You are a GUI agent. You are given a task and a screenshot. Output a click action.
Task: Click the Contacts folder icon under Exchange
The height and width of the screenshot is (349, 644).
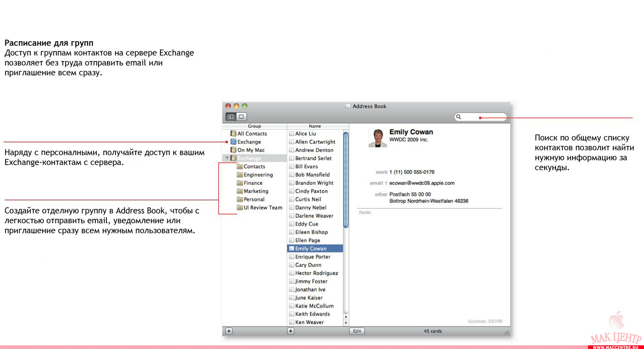(240, 166)
